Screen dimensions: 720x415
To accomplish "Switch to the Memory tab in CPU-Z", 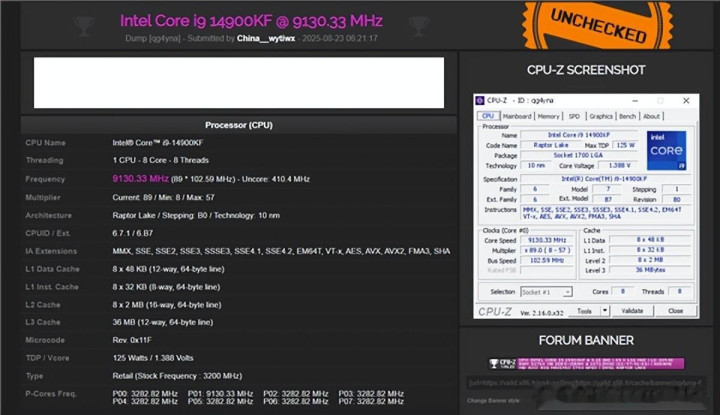I will click(x=548, y=117).
